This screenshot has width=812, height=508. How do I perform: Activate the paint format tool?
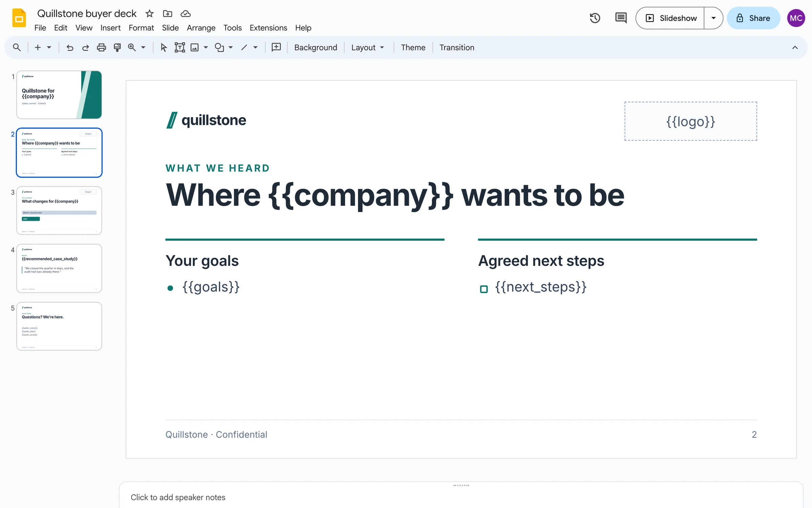117,47
